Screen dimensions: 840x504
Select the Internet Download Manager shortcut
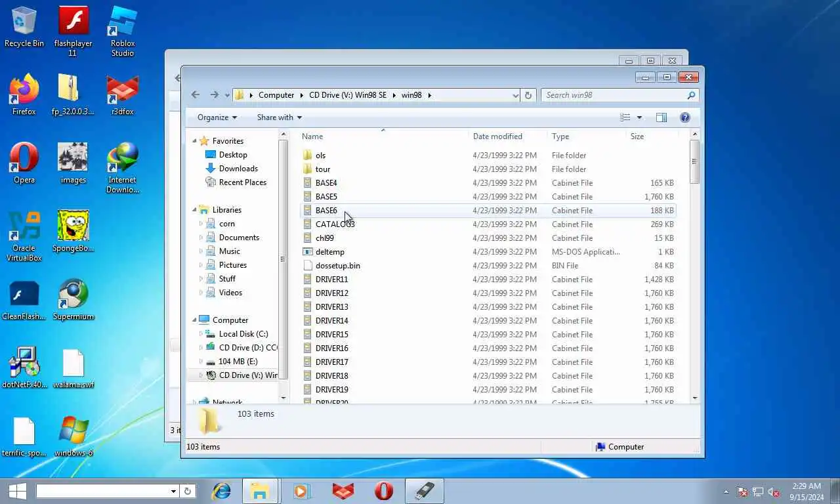[122, 167]
